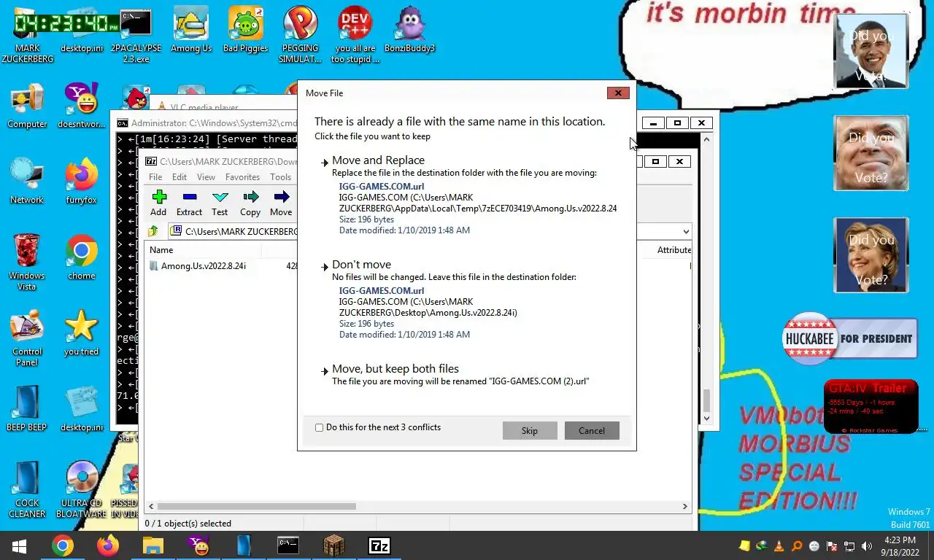Screen dimensions: 934x560
Task: Click sticky note tray icon
Action: pos(744,546)
